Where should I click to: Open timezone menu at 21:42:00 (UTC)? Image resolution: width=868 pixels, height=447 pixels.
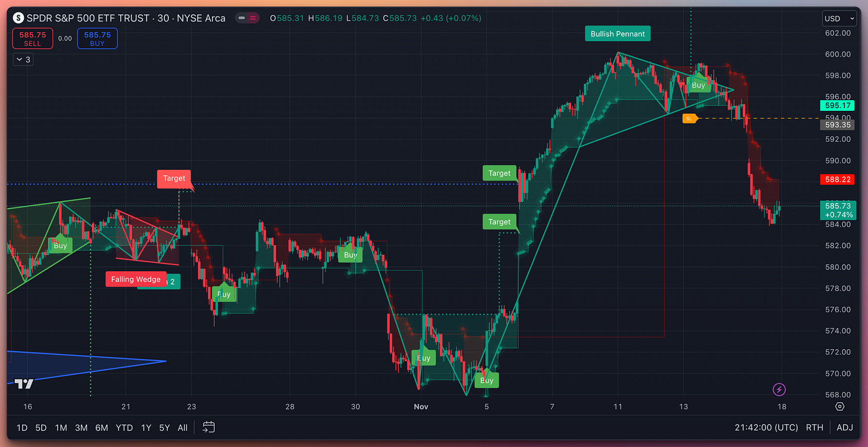point(767,427)
